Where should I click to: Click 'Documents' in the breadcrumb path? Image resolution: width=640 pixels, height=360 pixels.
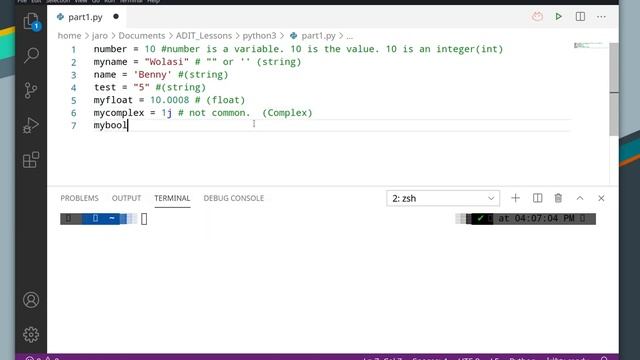tap(142, 36)
